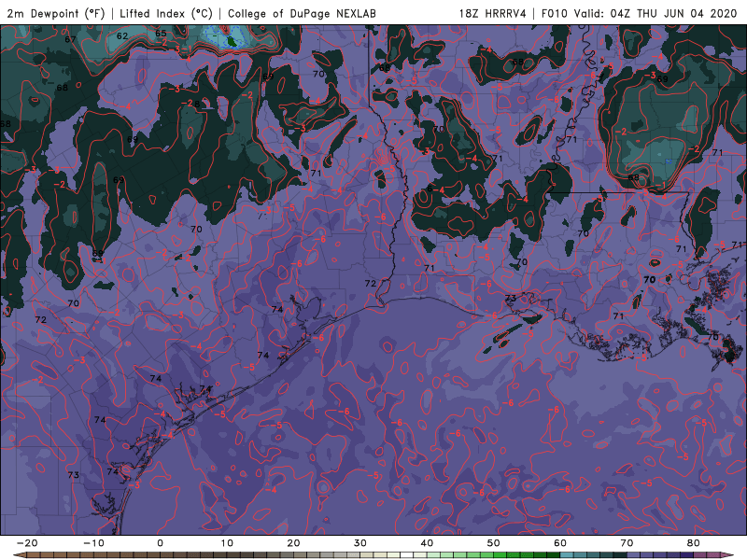Click the "College of DuPage NEXLAB" label
Screen dimensions: 747x560
(302, 13)
